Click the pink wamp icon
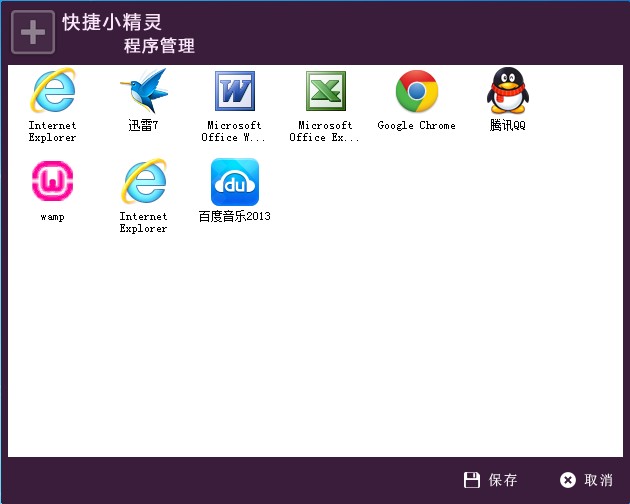 (52, 182)
